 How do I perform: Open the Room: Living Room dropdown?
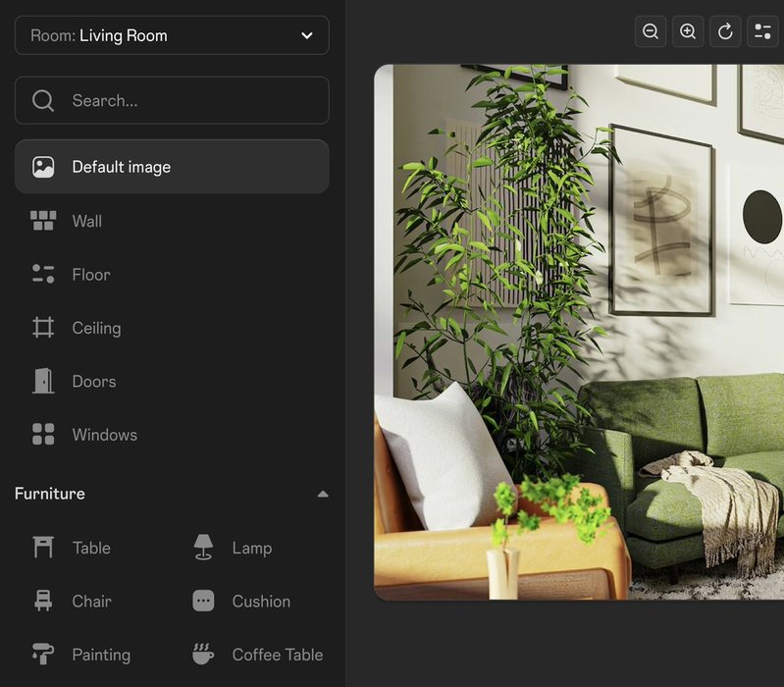click(172, 35)
